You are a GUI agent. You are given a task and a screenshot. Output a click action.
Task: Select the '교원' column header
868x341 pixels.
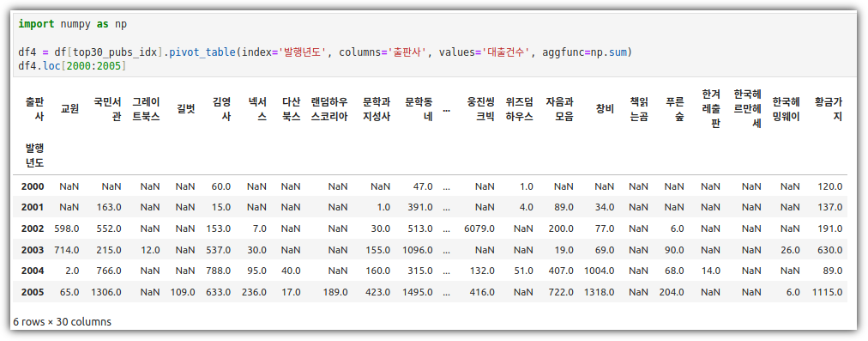pos(69,109)
